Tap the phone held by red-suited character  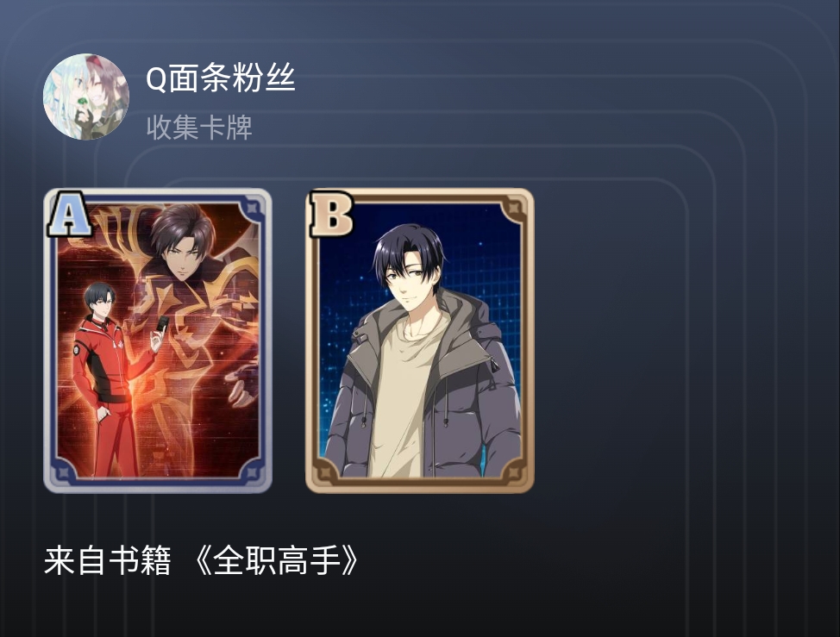click(162, 325)
